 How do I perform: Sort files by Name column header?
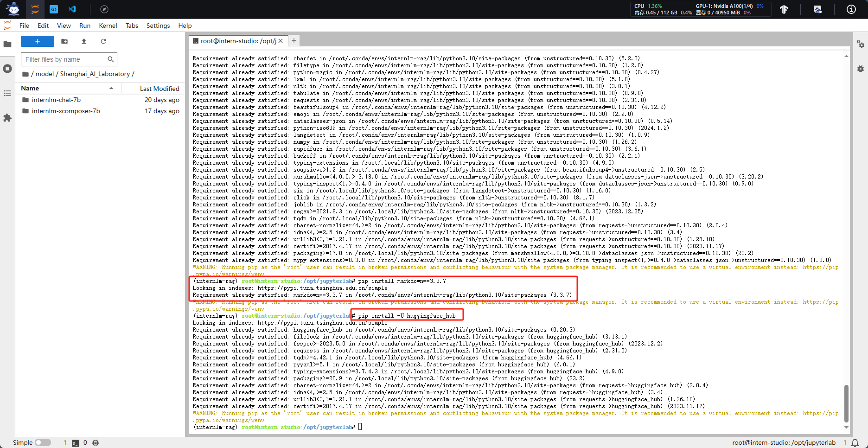pos(69,88)
